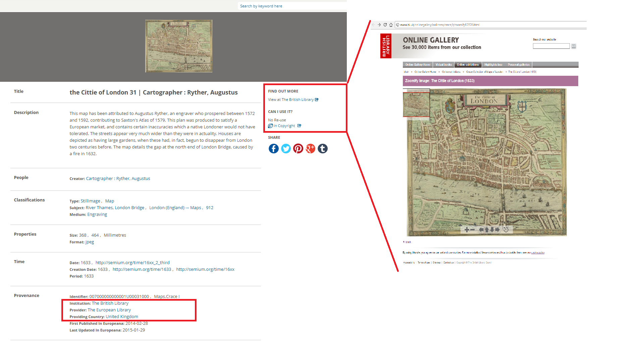The image size is (644, 362).
Task: Open semium.org/time/1633 link
Action: tap(142, 269)
